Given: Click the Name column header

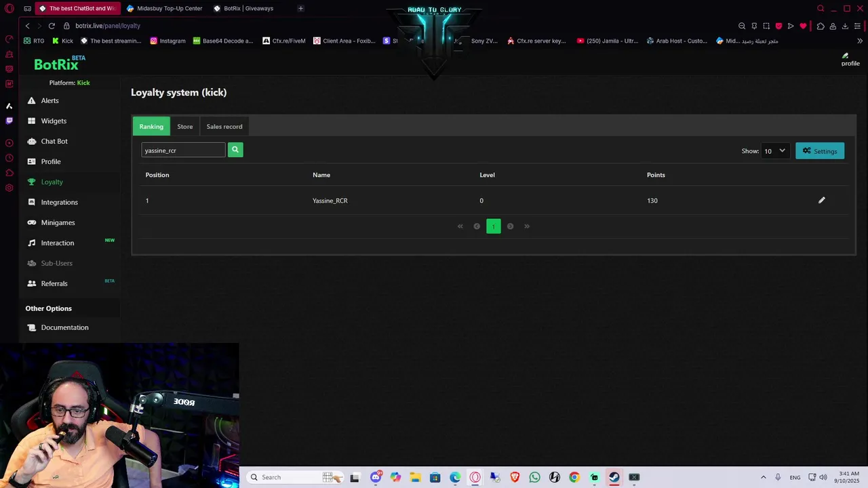Looking at the screenshot, I should click(321, 175).
